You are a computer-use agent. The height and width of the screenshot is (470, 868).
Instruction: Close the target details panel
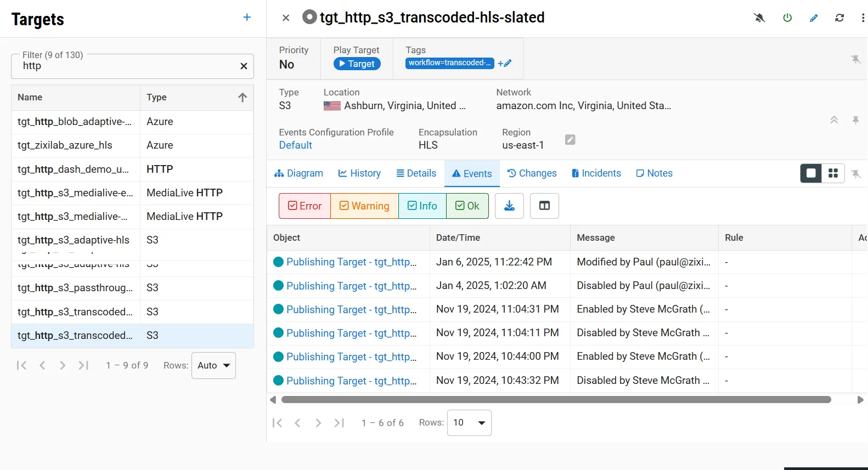click(x=286, y=18)
